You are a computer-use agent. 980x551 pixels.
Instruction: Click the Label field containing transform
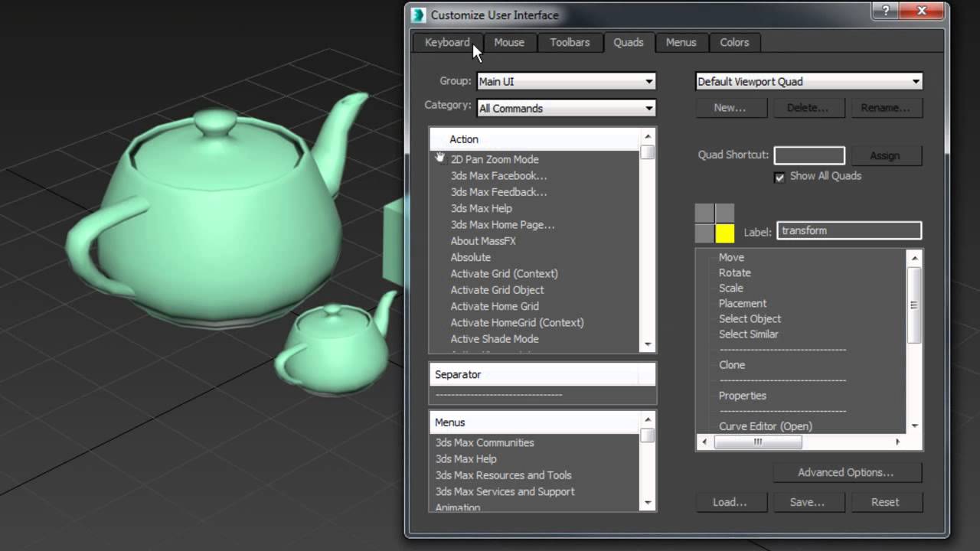click(x=849, y=230)
